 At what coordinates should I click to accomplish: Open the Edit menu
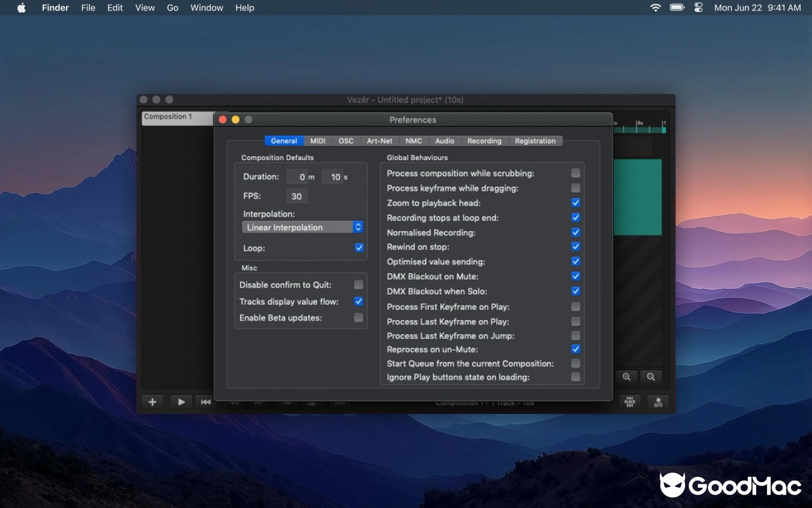coord(115,8)
